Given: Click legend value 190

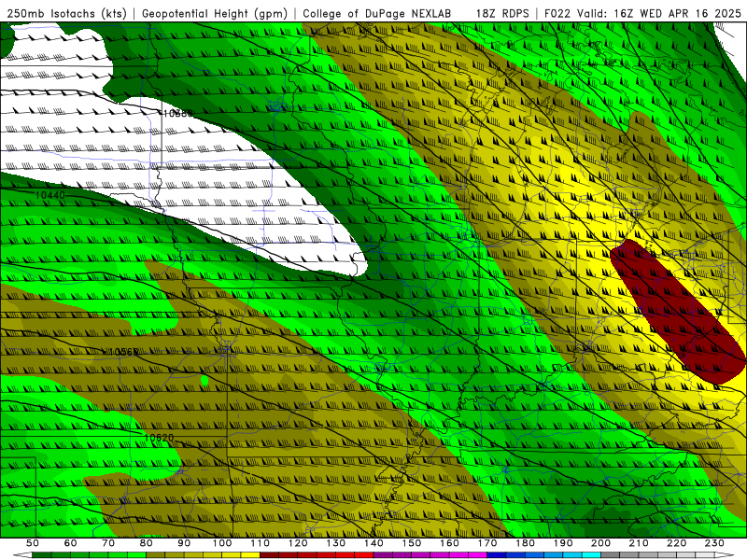Looking at the screenshot, I should click(x=563, y=543).
